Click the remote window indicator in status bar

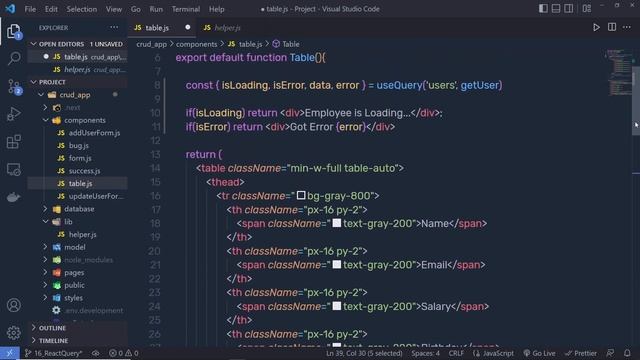click(x=10, y=353)
